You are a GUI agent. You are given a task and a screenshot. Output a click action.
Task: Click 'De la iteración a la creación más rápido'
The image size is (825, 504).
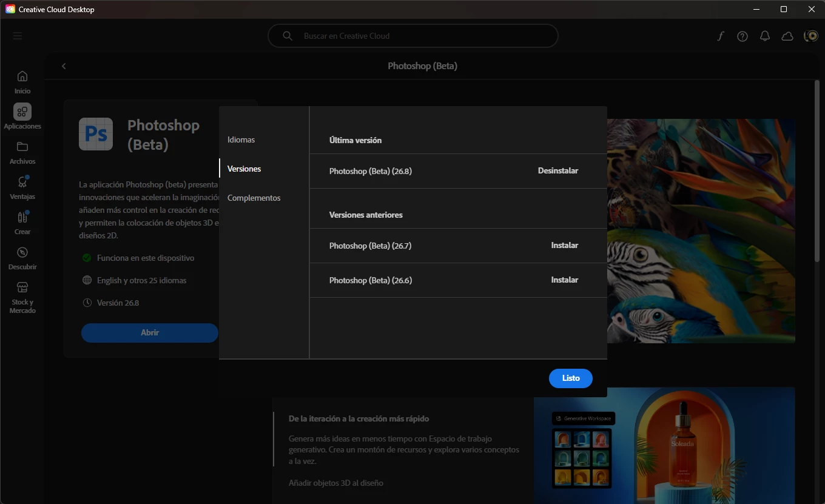pyautogui.click(x=359, y=418)
